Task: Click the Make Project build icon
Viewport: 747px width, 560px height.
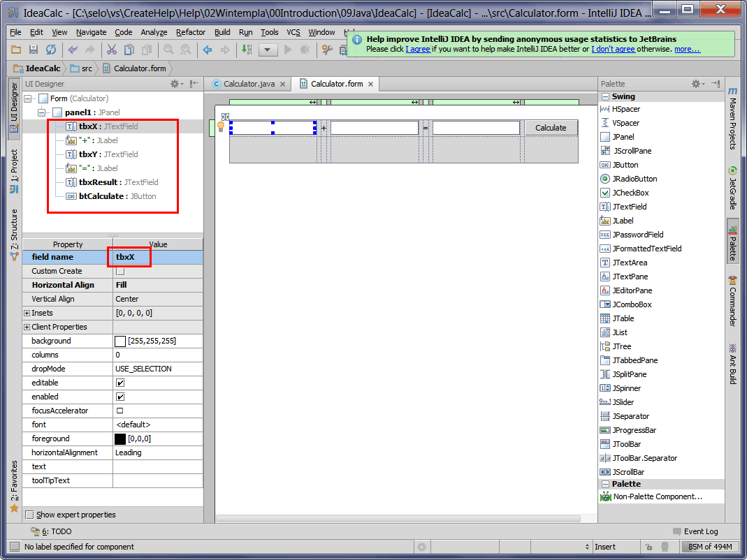Action: [x=246, y=50]
